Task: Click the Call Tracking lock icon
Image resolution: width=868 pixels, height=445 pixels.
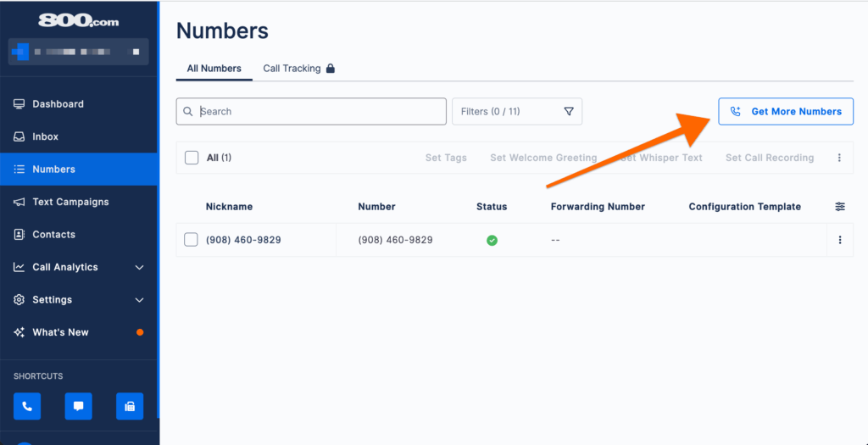Action: point(331,69)
